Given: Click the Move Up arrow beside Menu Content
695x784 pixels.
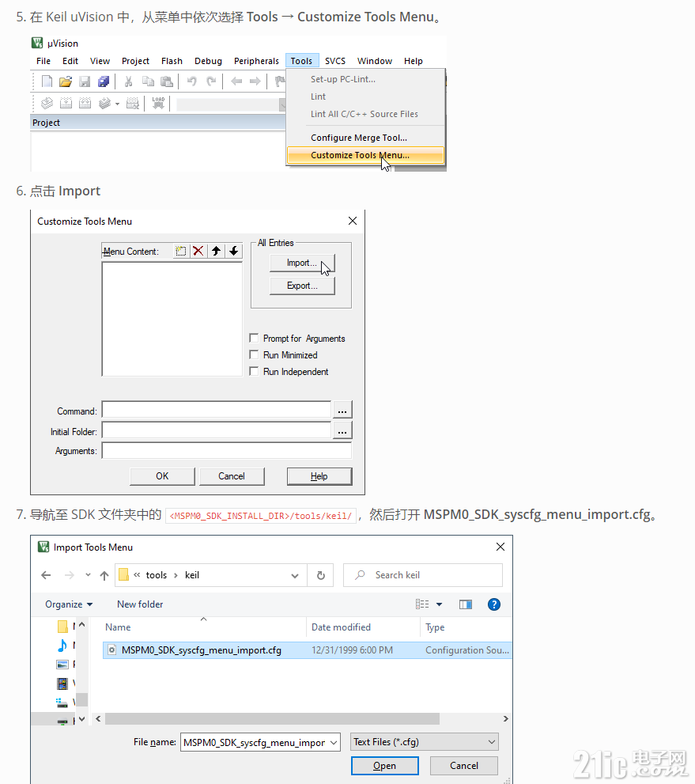Looking at the screenshot, I should point(216,251).
